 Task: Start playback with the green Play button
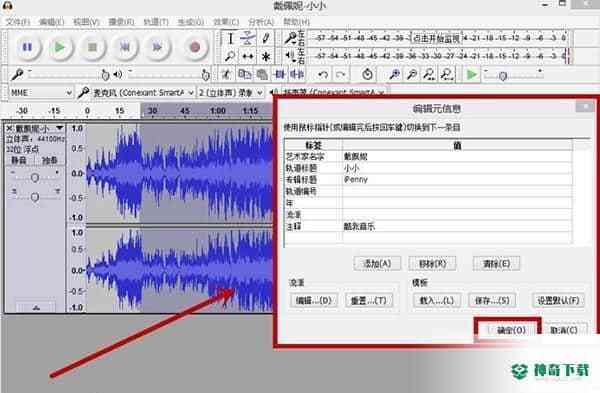click(x=59, y=47)
